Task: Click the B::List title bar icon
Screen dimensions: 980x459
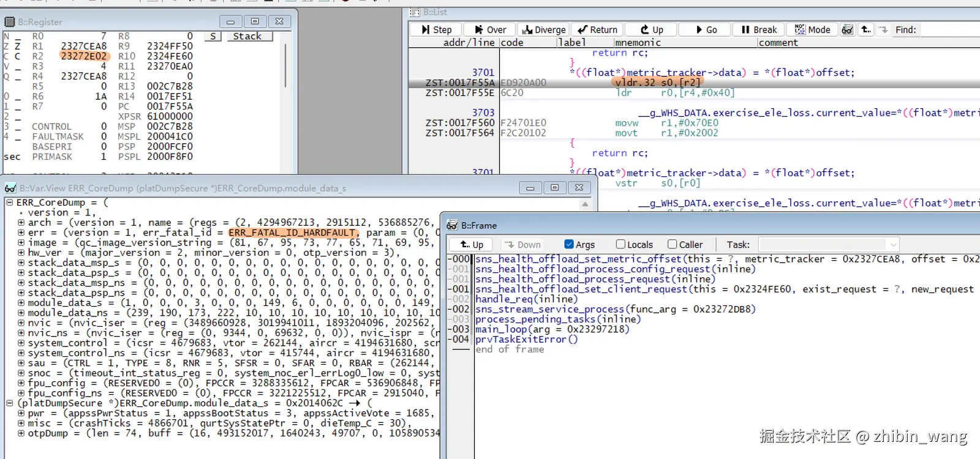Action: click(x=415, y=12)
